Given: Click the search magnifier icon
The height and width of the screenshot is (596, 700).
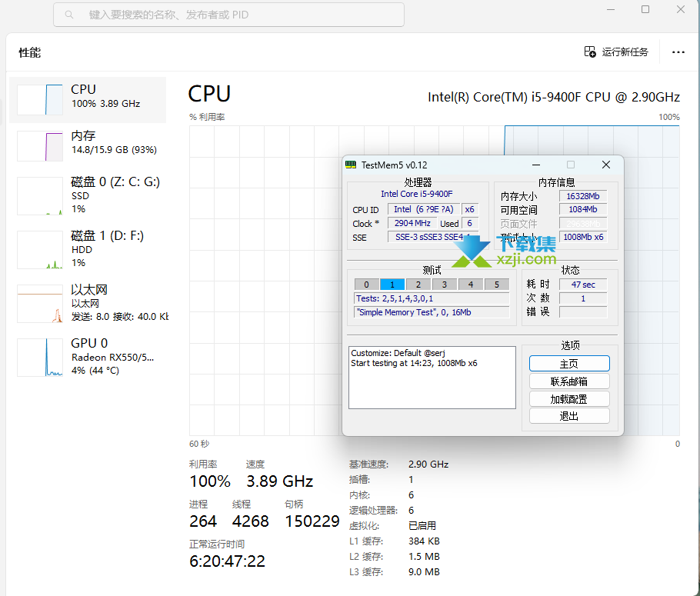Looking at the screenshot, I should coord(69,15).
